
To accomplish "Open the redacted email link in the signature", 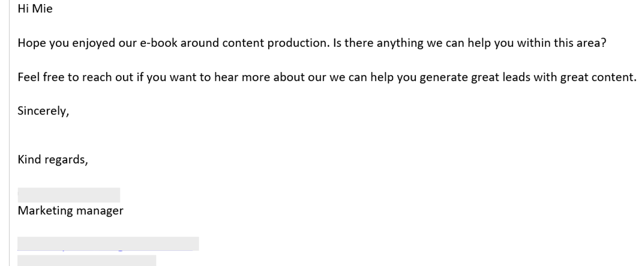I will tap(108, 244).
